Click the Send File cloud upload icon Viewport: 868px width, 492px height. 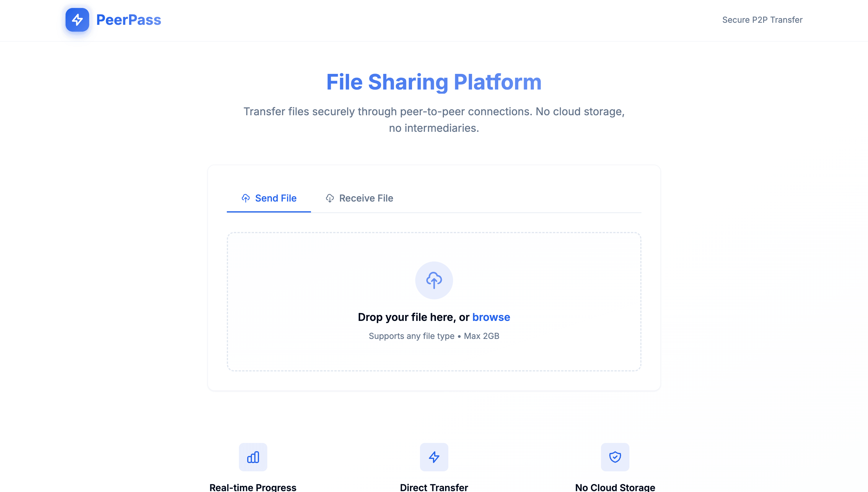tap(245, 198)
